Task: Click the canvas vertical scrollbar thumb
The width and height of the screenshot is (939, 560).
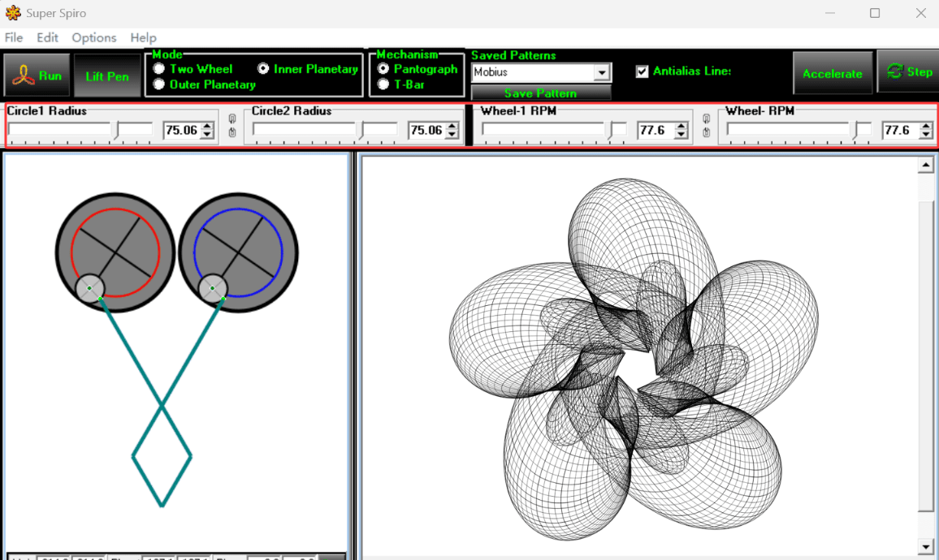Action: coord(926,356)
